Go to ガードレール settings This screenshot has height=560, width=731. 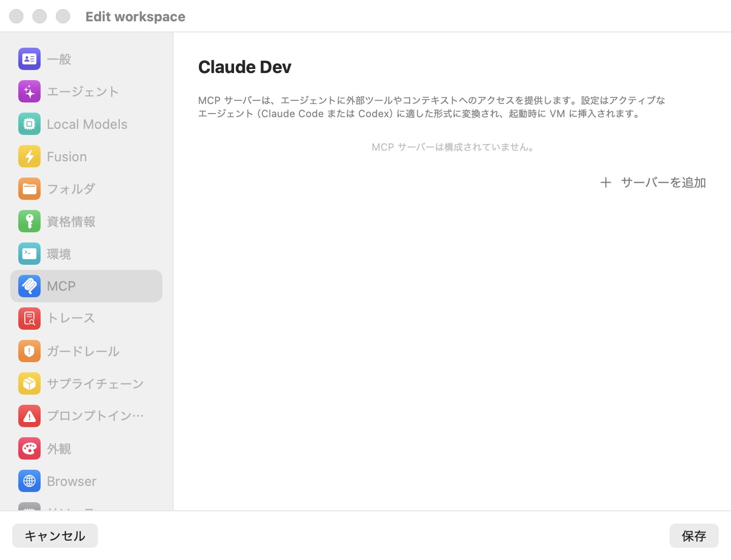pos(86,351)
